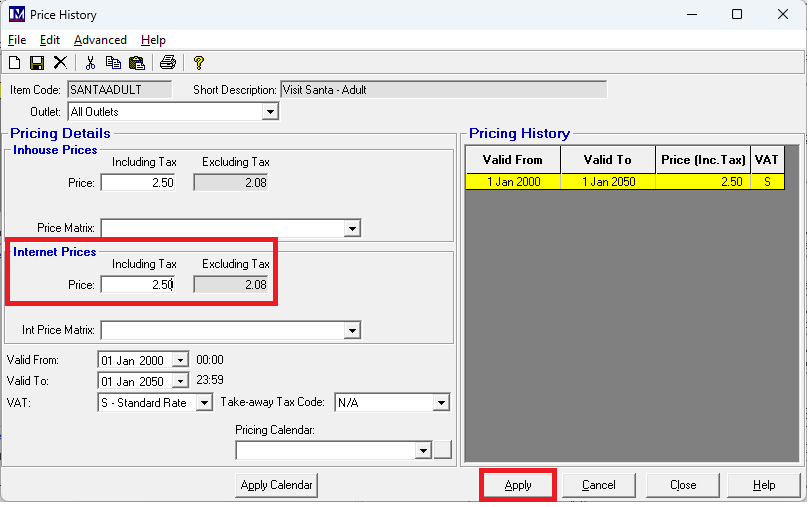This screenshot has width=810, height=507.
Task: Expand the Outlet dropdown
Action: coord(270,112)
